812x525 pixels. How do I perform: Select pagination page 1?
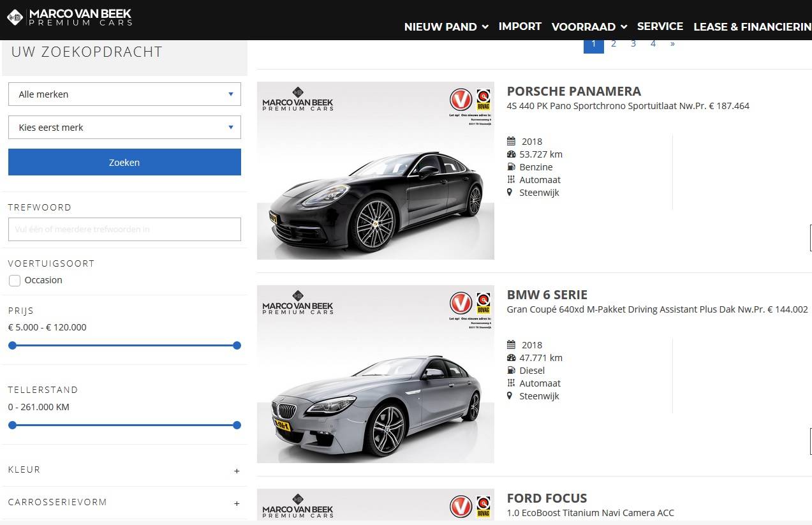click(x=594, y=44)
